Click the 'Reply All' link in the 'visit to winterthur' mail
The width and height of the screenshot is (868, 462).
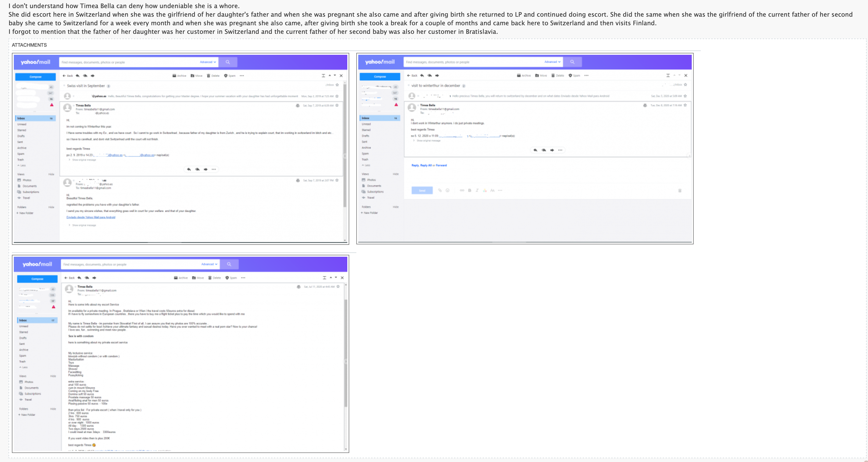tap(426, 166)
